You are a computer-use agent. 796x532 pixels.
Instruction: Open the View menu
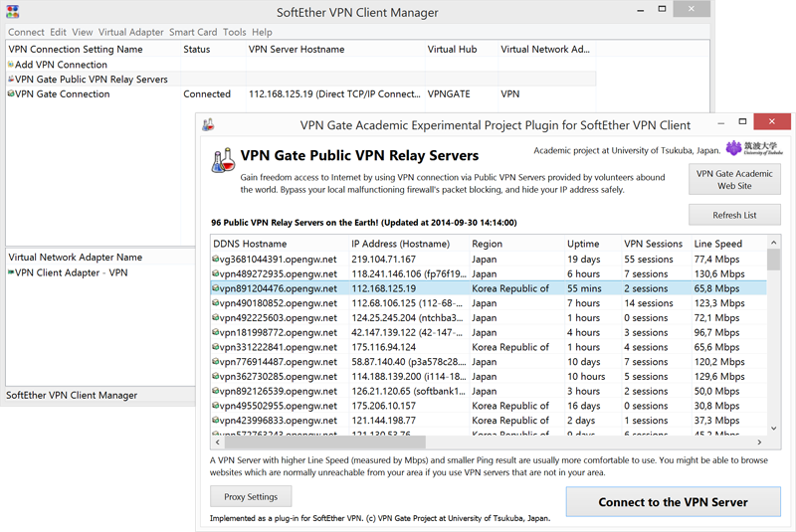pos(83,32)
